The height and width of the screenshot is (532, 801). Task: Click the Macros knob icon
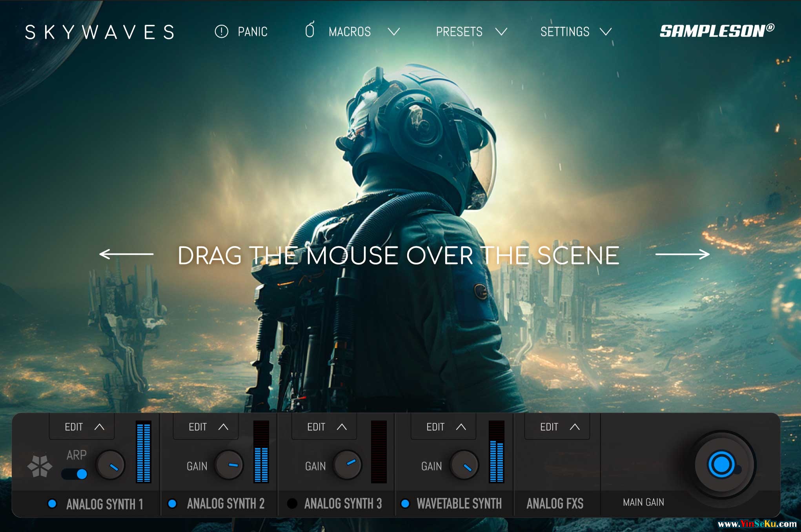(x=309, y=30)
